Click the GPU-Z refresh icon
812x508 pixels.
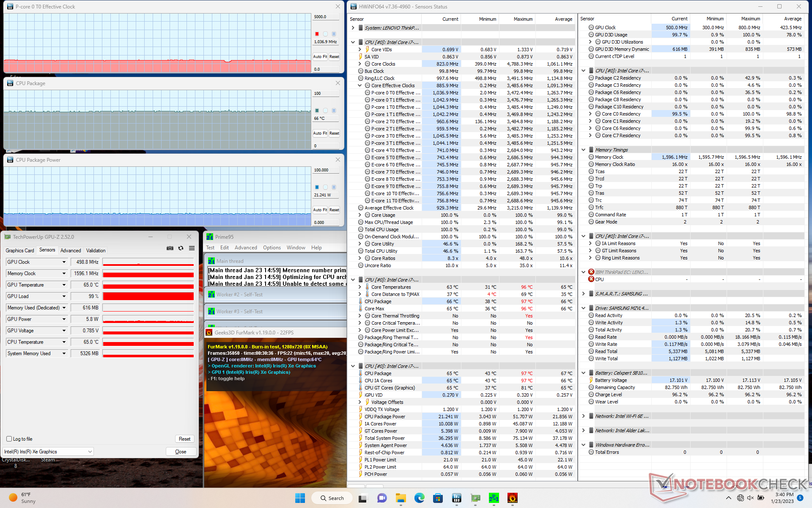click(181, 248)
